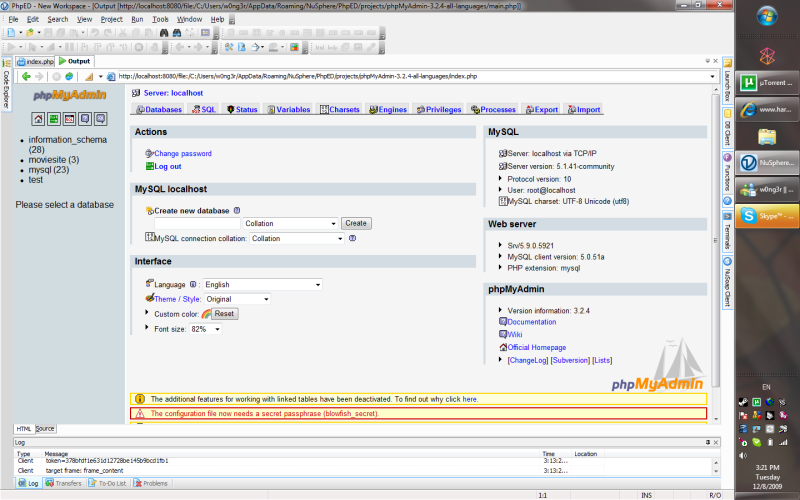Select the moviesite database
This screenshot has height=500, width=800.
tap(54, 160)
